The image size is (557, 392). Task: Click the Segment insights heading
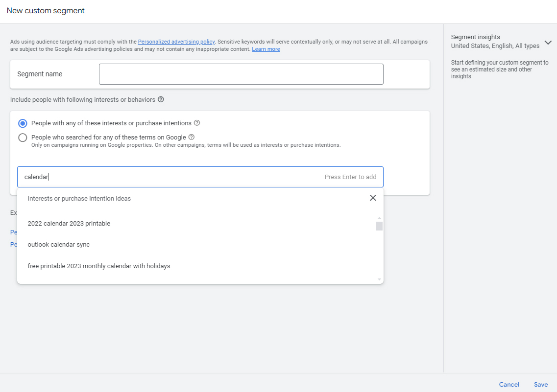475,37
